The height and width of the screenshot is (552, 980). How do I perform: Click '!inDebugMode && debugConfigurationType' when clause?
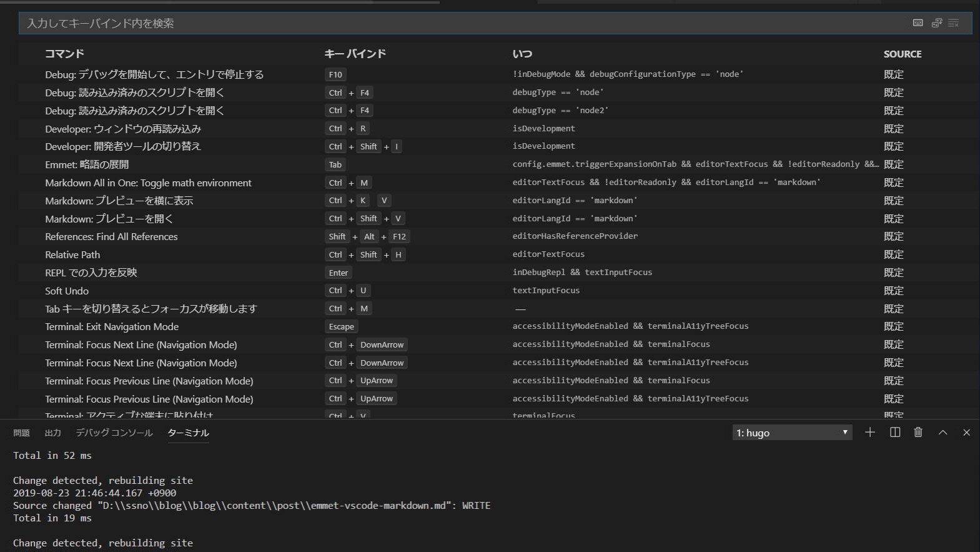[628, 74]
